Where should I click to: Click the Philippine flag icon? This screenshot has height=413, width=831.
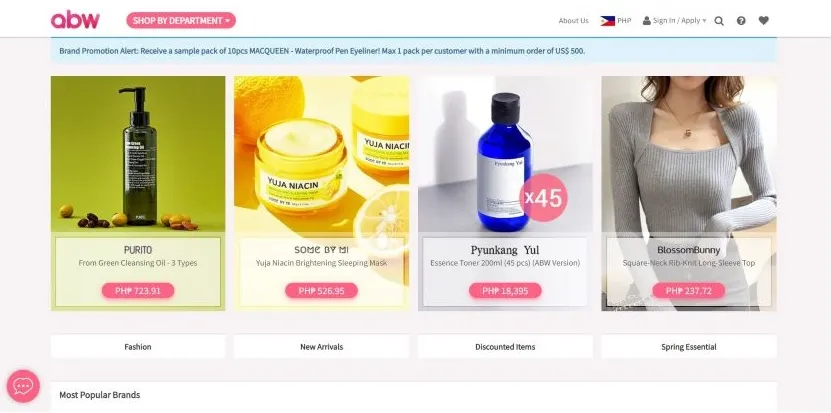(607, 21)
